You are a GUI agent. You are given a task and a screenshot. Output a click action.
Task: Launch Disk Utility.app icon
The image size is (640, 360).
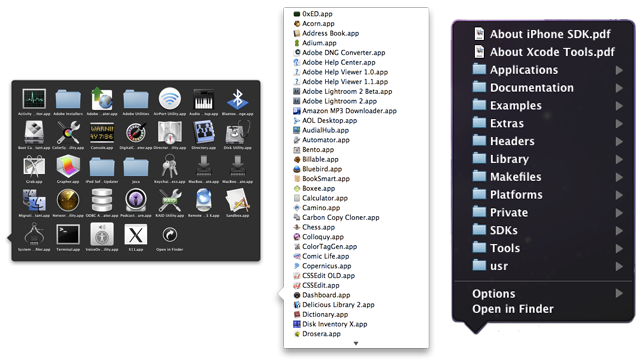[x=238, y=133]
